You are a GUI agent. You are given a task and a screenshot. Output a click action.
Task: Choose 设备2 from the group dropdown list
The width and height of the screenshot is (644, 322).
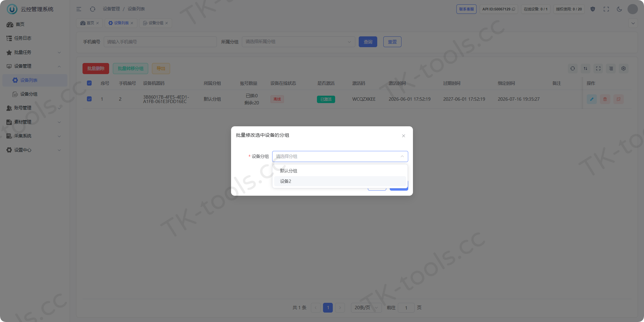pos(340,181)
